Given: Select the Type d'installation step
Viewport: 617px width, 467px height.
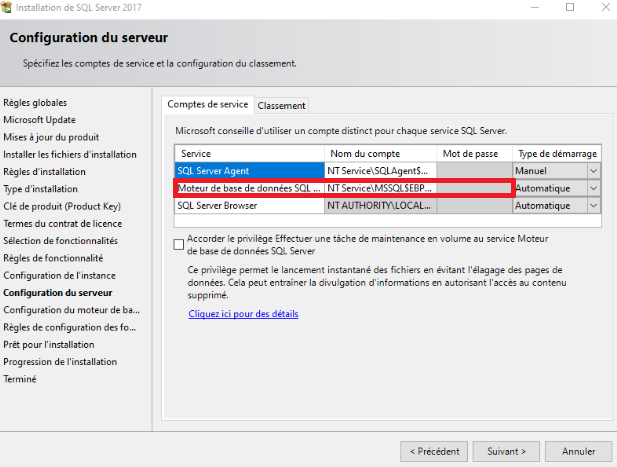Looking at the screenshot, I should click(x=41, y=189).
